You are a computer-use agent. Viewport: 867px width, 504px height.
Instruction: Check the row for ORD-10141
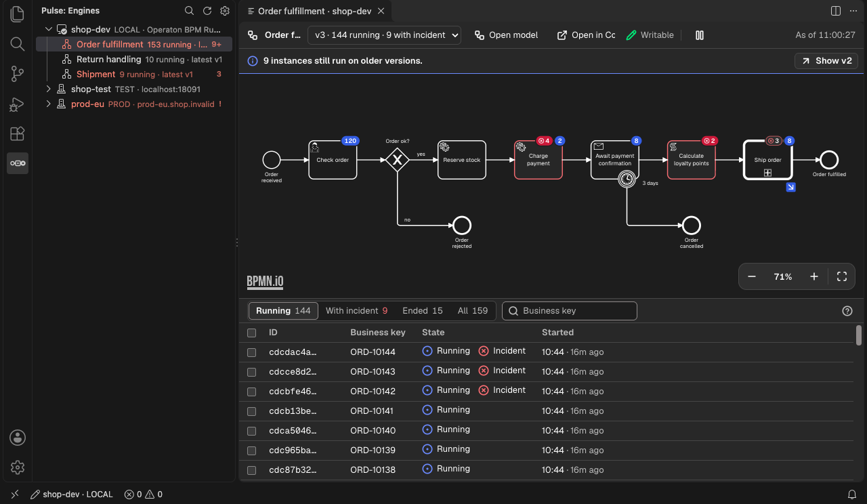coord(252,411)
